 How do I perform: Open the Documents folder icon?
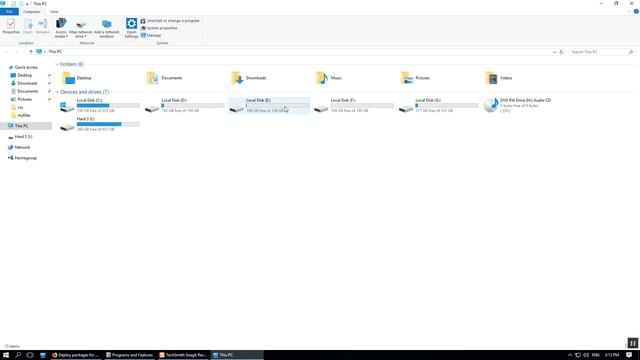click(152, 78)
